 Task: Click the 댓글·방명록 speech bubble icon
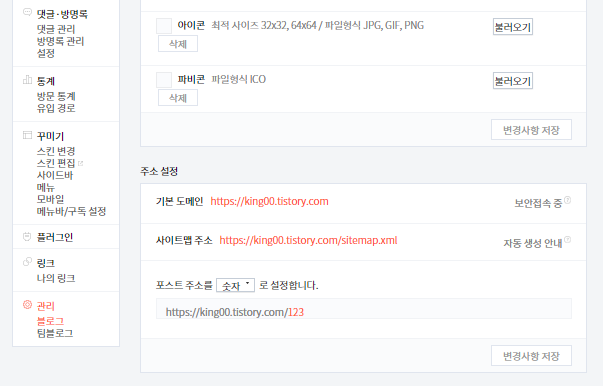tap(27, 12)
